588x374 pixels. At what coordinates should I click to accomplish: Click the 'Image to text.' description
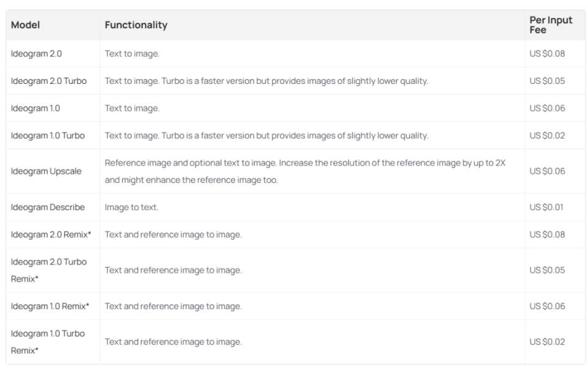click(132, 208)
